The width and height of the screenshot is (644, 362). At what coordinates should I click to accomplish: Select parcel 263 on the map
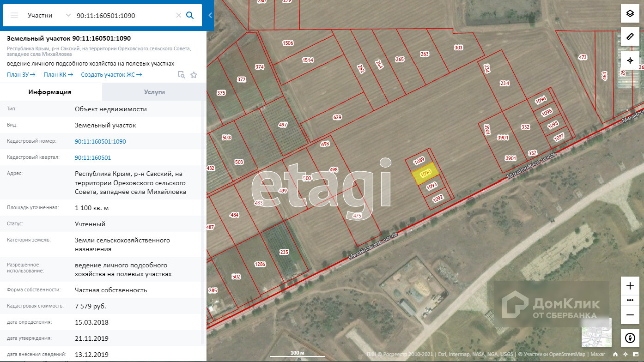(x=425, y=54)
